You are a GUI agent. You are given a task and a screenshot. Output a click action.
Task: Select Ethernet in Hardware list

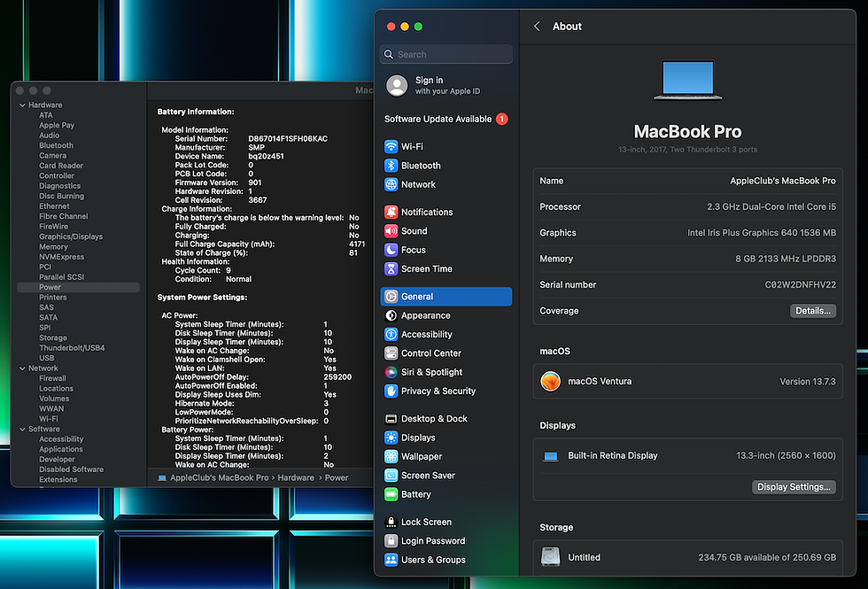[54, 205]
